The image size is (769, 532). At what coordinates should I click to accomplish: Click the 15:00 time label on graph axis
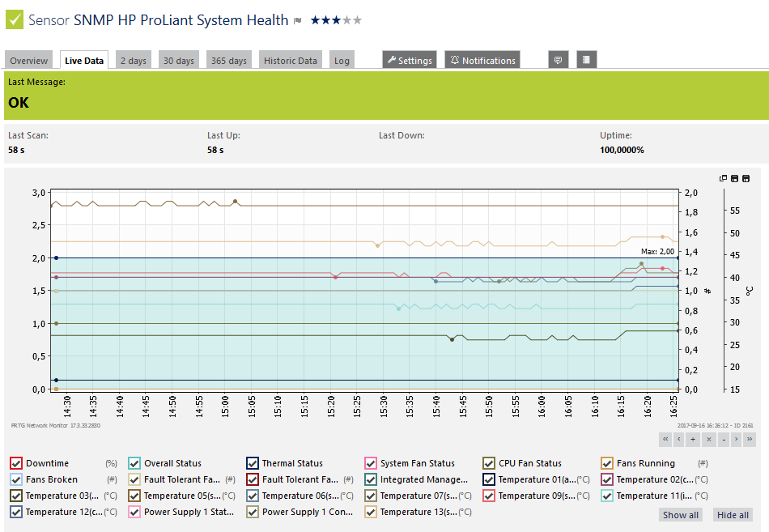point(225,406)
